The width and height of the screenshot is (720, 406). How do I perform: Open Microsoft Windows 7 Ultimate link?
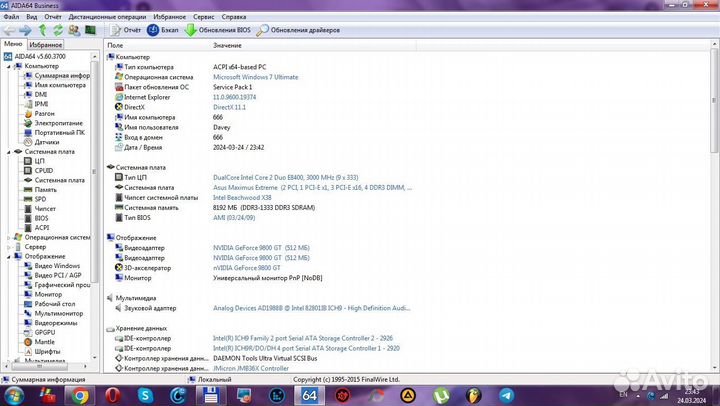click(255, 77)
